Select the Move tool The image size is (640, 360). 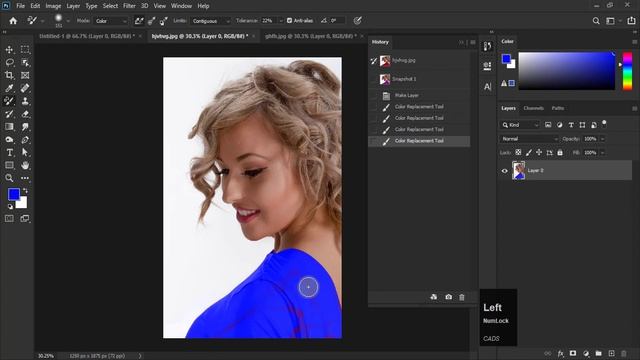pyautogui.click(x=9, y=50)
